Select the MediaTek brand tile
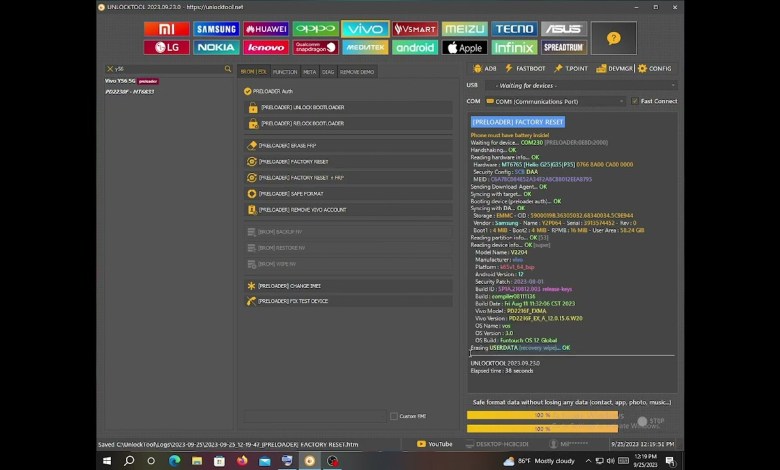The width and height of the screenshot is (780, 470). (365, 47)
